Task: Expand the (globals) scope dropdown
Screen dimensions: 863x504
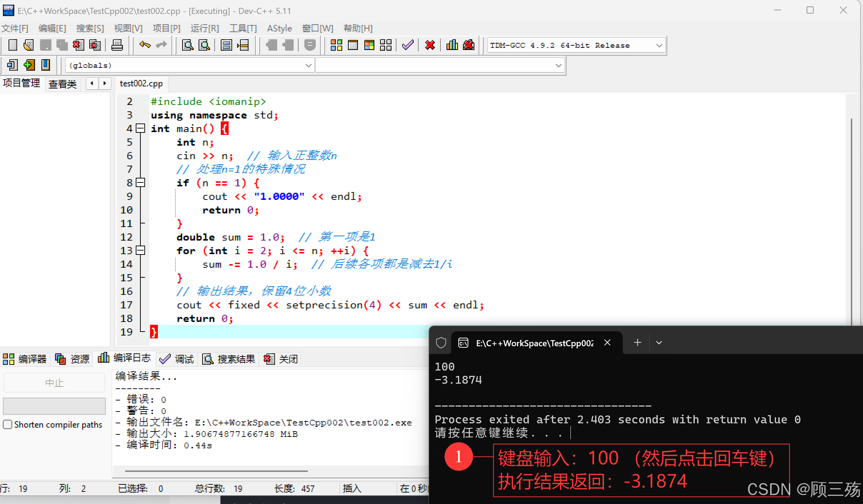Action: [308, 65]
